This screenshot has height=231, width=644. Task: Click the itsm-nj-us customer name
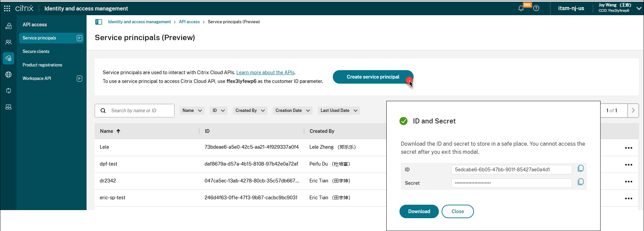coord(571,8)
